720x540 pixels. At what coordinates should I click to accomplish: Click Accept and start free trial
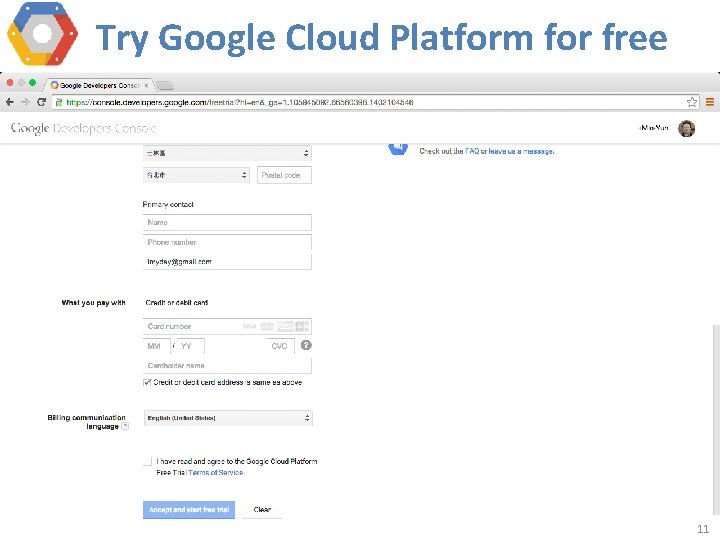189,510
